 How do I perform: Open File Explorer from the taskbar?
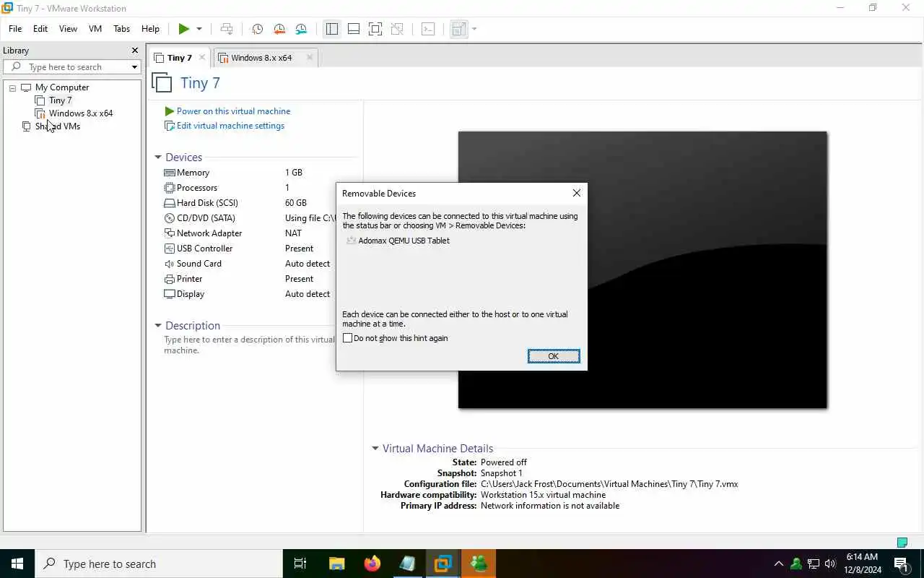pos(336,564)
